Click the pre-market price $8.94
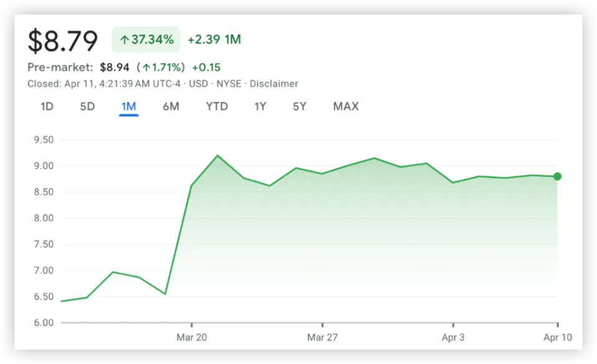 (115, 68)
